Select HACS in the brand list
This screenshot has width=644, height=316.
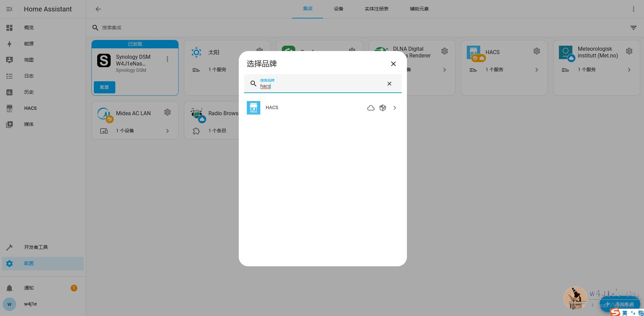272,108
